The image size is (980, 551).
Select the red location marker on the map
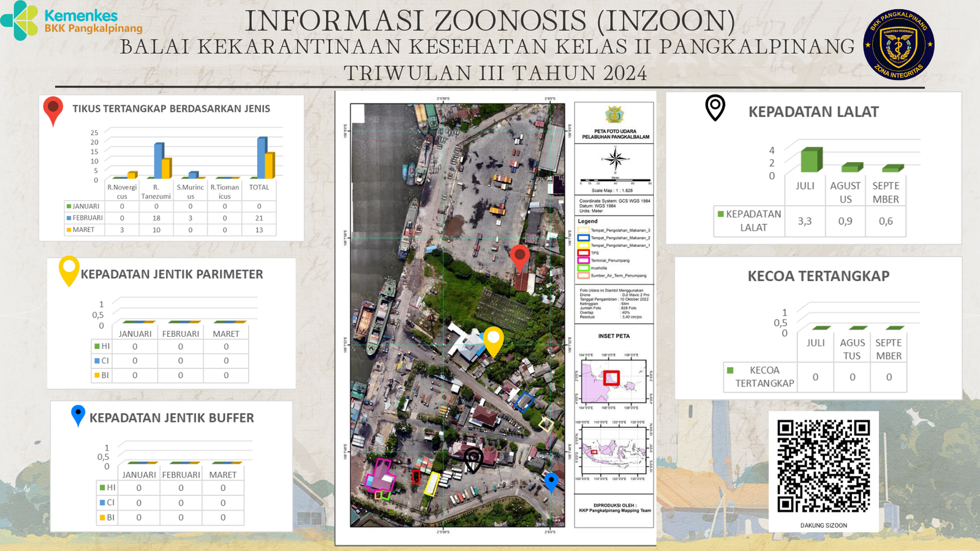[519, 257]
